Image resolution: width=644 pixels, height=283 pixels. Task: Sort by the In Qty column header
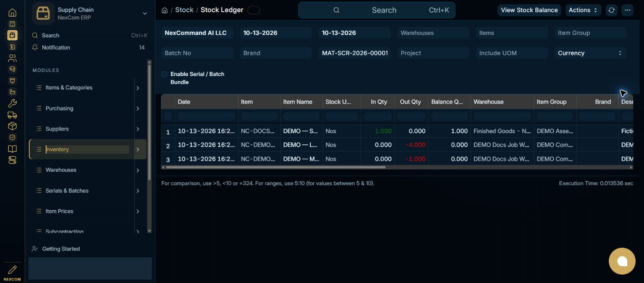coord(377,102)
